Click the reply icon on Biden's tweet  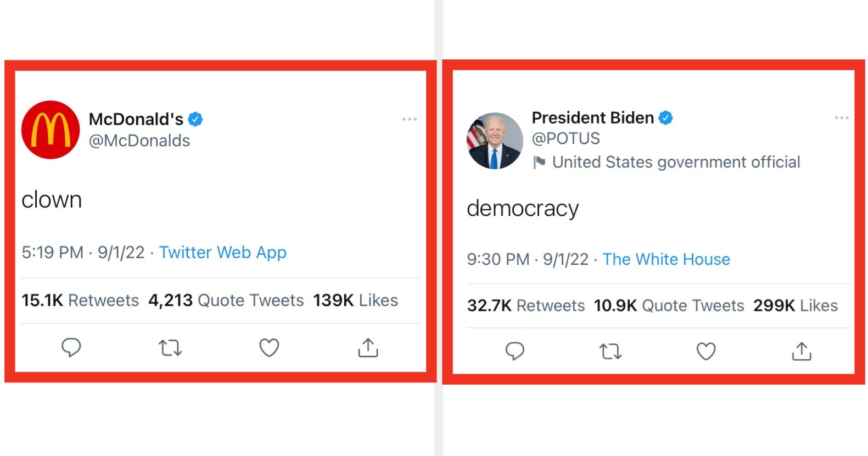[x=515, y=351]
